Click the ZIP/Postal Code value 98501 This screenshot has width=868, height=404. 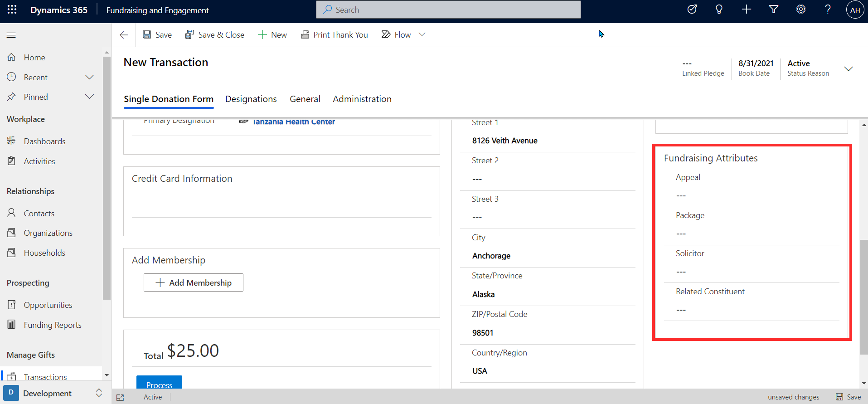[x=483, y=333]
